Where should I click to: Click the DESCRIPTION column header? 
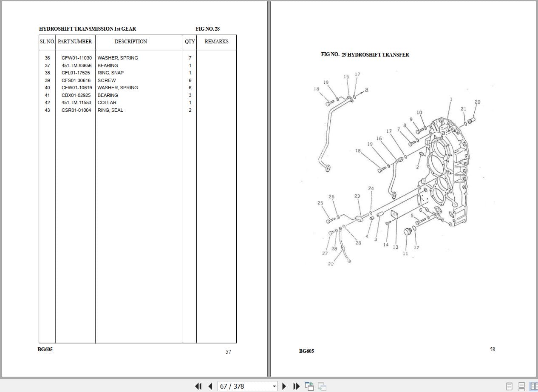point(131,42)
